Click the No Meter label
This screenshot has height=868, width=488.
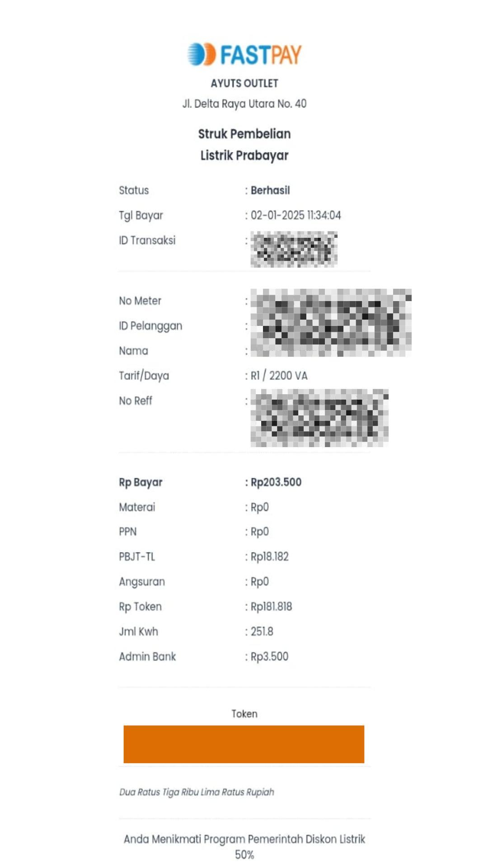pos(140,301)
